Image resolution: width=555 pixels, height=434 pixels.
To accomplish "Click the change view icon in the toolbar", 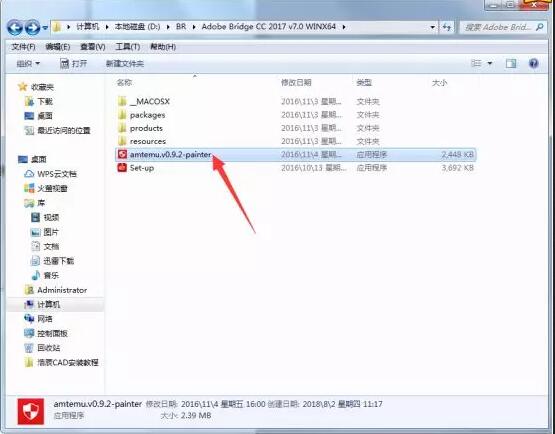I will (x=476, y=63).
